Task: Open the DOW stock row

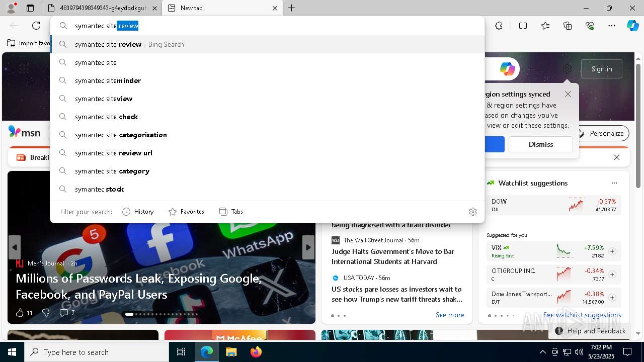Action: (x=553, y=205)
